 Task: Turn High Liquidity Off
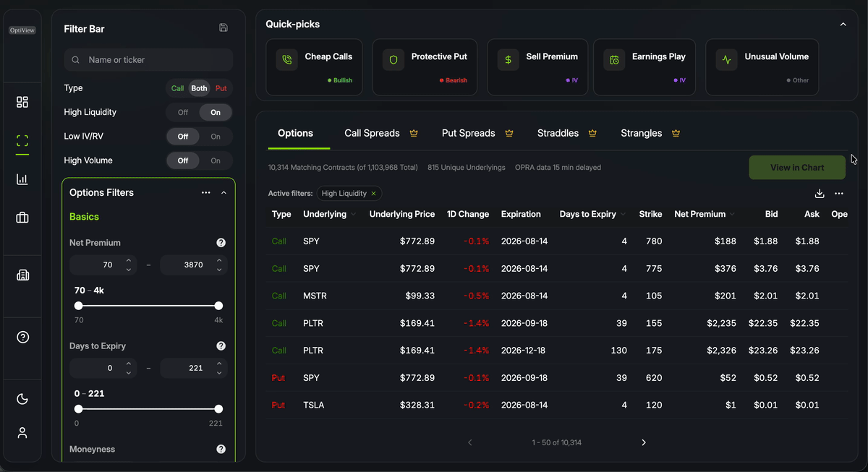coord(183,113)
